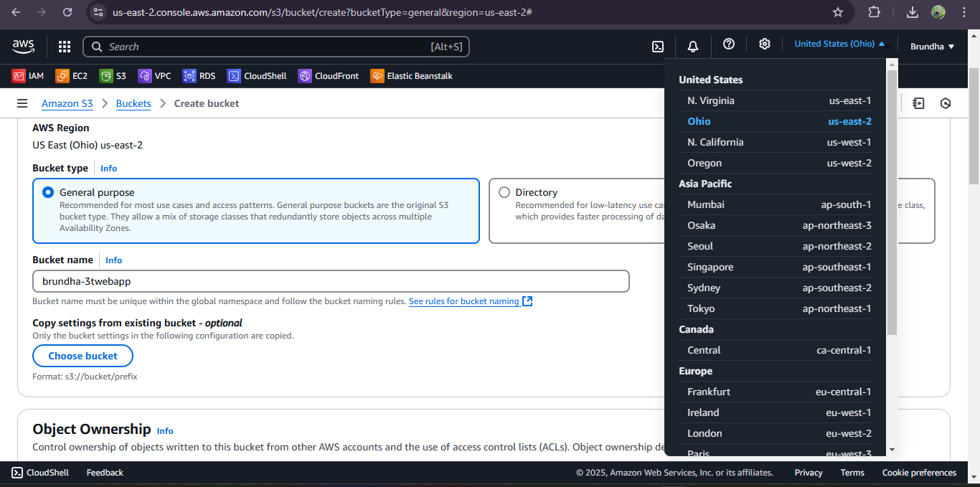Click the Choose bucket button

[83, 356]
